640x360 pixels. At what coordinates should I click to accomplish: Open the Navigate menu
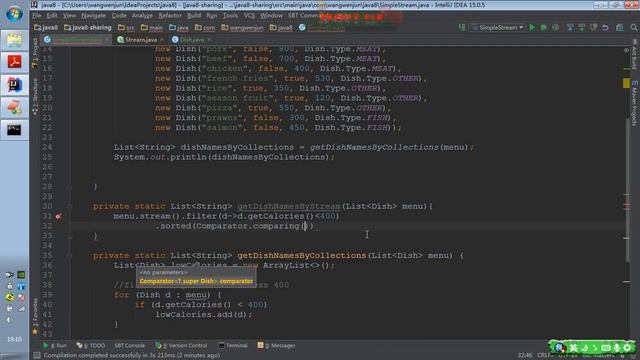pos(93,16)
